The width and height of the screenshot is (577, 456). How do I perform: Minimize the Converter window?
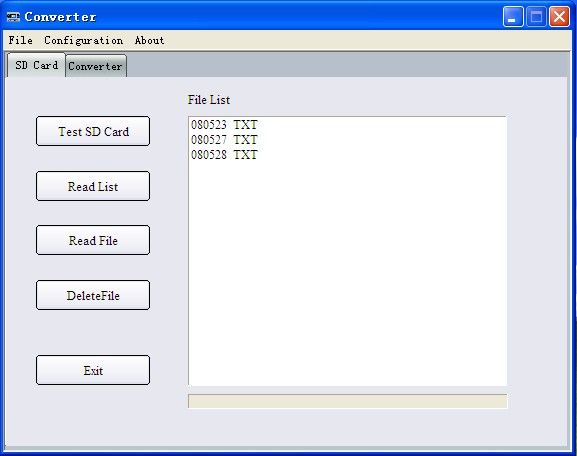click(x=513, y=17)
